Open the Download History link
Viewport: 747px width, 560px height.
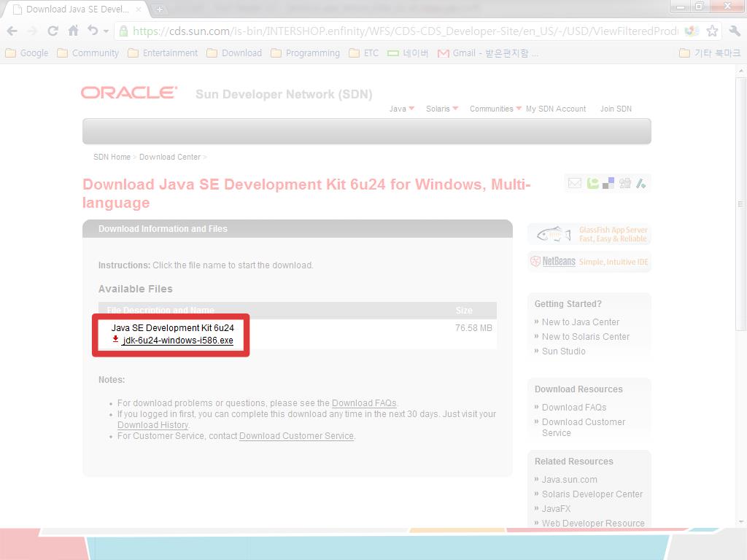point(152,425)
